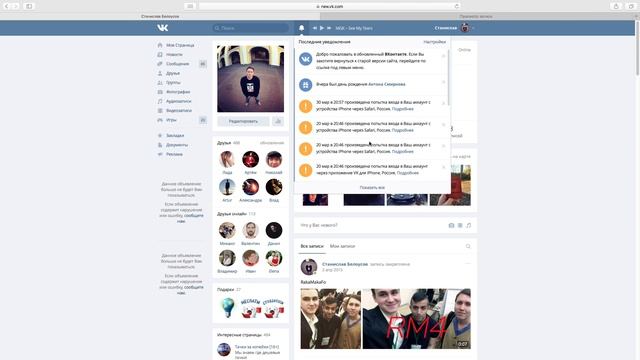The width and height of the screenshot is (640, 360).
Task: Open the user dropdown at Станислав in the header
Action: pos(455,28)
